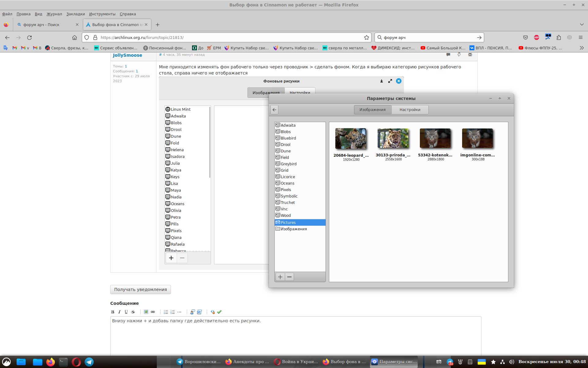Click the quote icon in the editor toolbar
588x368 pixels.
(x=192, y=312)
